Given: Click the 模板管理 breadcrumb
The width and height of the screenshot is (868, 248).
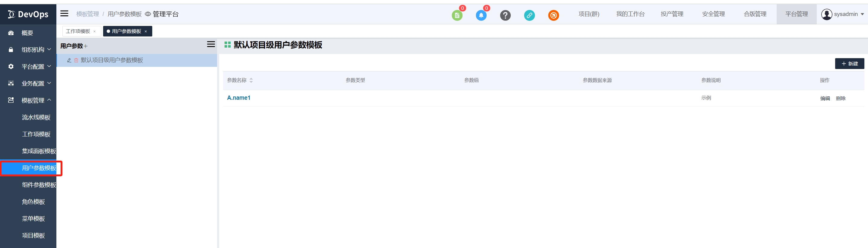Looking at the screenshot, I should click(88, 14).
